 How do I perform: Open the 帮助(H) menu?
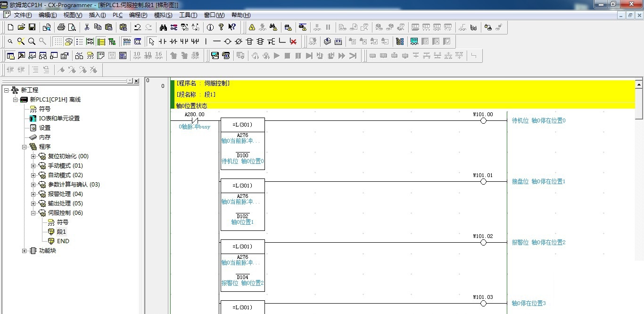click(x=241, y=15)
